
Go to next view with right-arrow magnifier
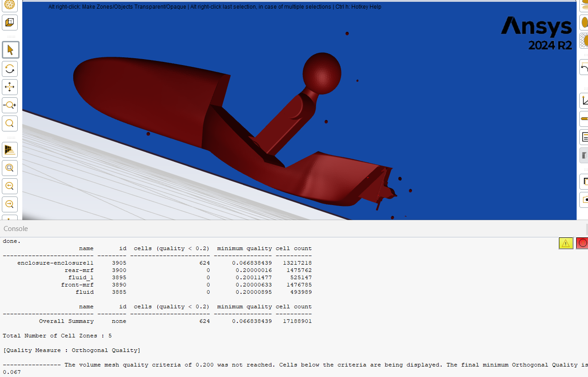10,204
